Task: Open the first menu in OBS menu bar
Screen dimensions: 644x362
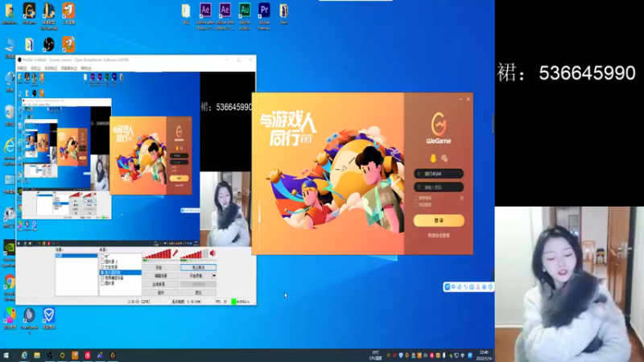Action: click(23, 68)
